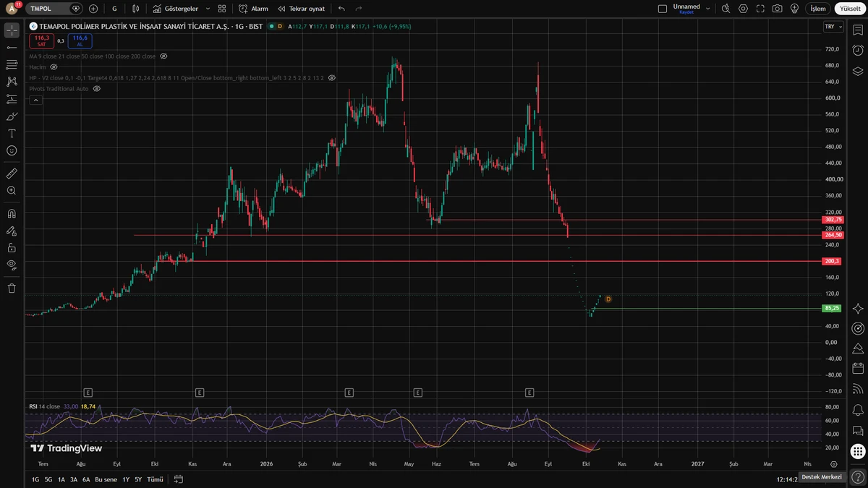The width and height of the screenshot is (868, 488).
Task: Open the chart patterns tool
Action: pyautogui.click(x=12, y=82)
